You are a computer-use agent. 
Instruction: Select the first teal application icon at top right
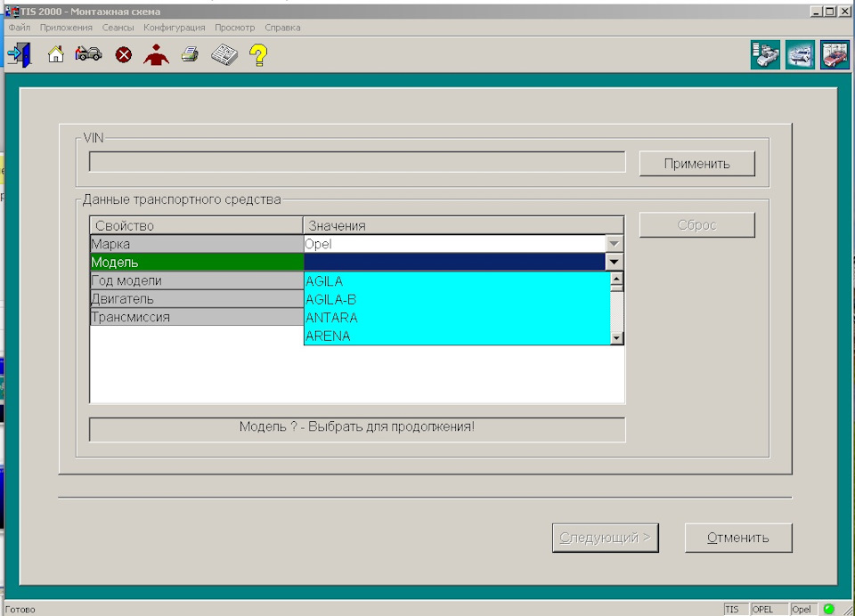click(765, 54)
